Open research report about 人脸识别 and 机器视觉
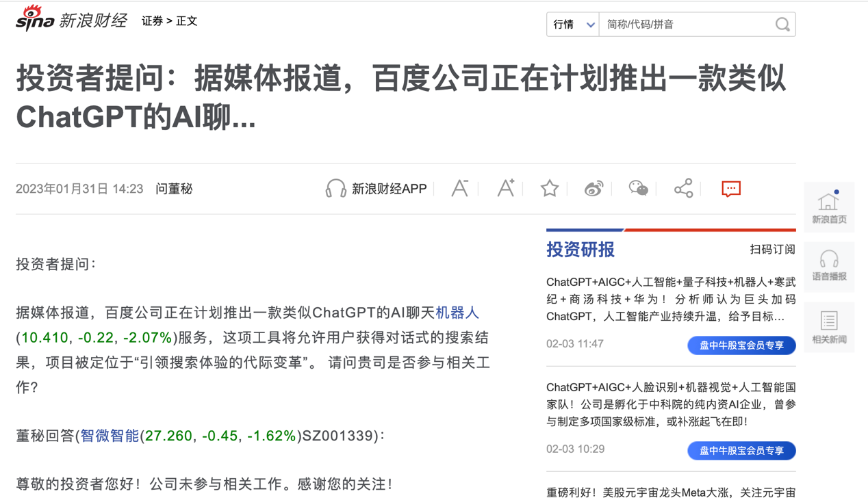This screenshot has width=868, height=500. [671, 404]
